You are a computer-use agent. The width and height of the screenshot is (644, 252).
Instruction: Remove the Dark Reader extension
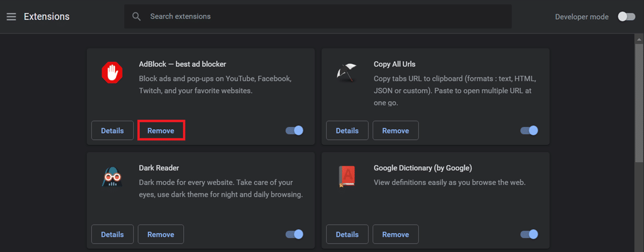pos(161,234)
